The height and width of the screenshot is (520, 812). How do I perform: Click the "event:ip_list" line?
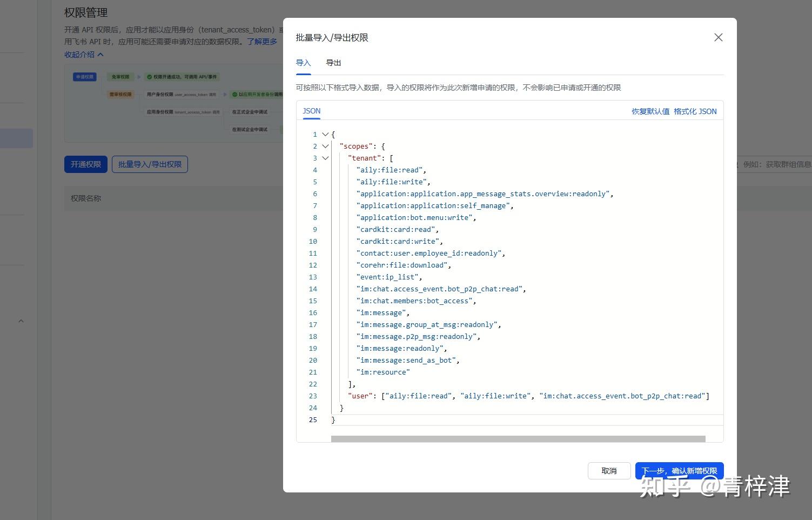pos(389,277)
